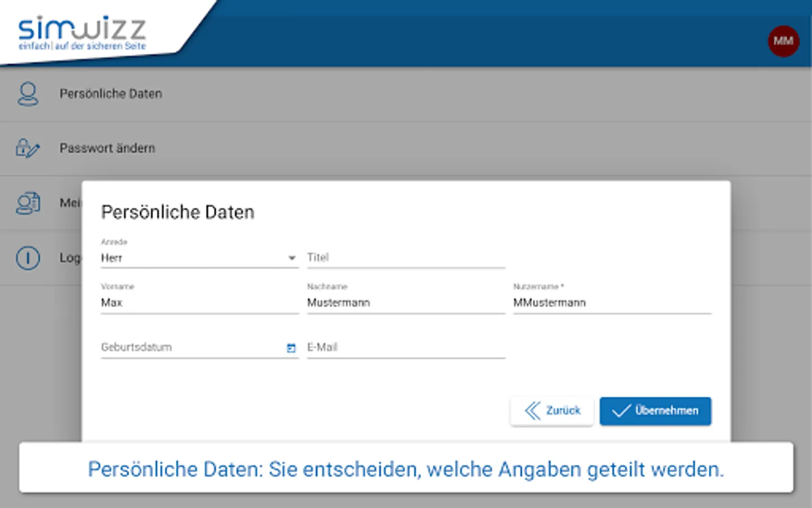Click the logout power icon
This screenshot has width=812, height=508.
[28, 258]
